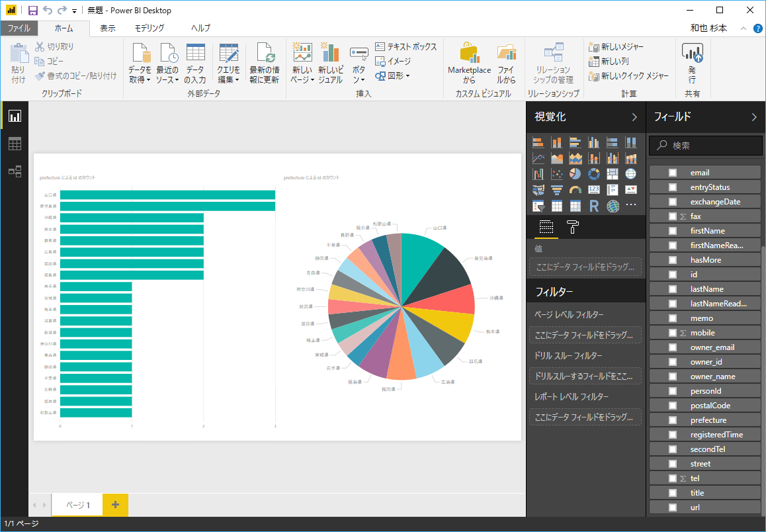Collapse the 視覚化 pane chevron
The image size is (766, 532).
[x=634, y=117]
